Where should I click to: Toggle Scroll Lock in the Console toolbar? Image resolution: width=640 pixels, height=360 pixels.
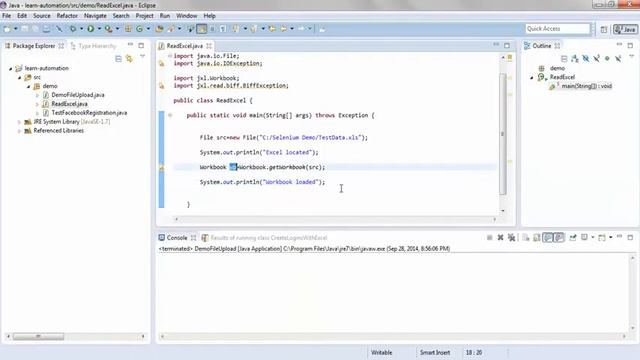(x=537, y=238)
